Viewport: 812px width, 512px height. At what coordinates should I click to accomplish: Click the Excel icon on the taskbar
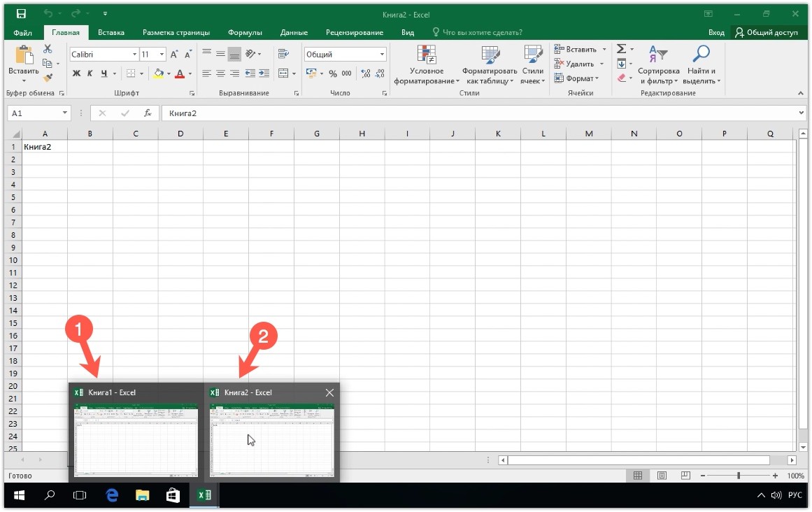pyautogui.click(x=204, y=495)
